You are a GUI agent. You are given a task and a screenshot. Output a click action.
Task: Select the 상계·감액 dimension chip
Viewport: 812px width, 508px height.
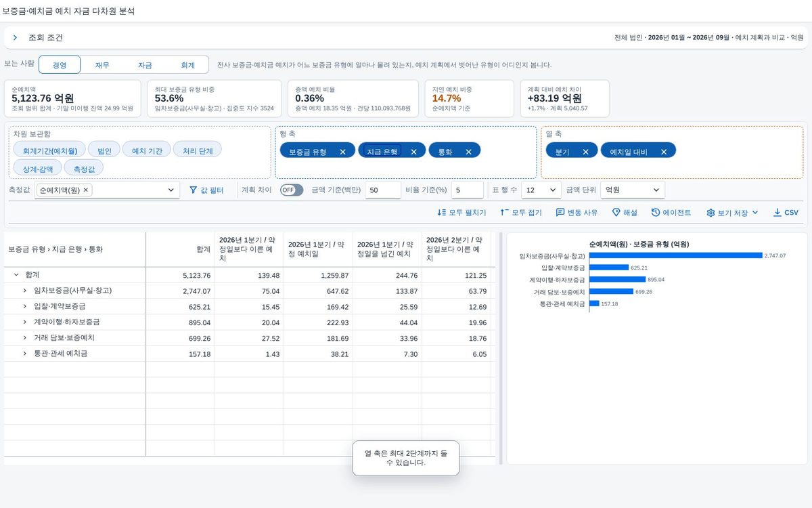(x=38, y=169)
